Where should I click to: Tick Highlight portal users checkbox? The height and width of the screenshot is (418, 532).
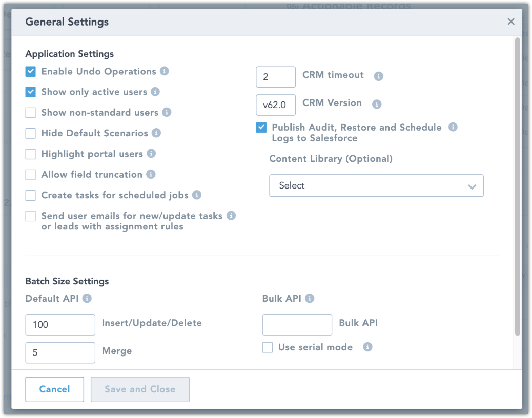pos(31,154)
